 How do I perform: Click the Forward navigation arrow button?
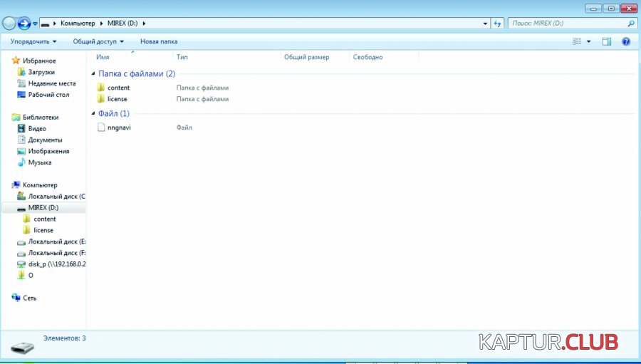click(24, 24)
